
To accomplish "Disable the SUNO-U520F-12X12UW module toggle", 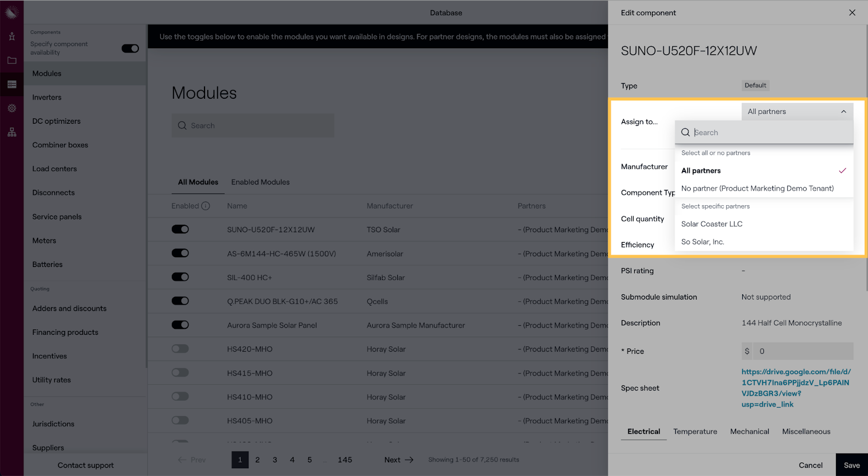I will click(x=180, y=229).
